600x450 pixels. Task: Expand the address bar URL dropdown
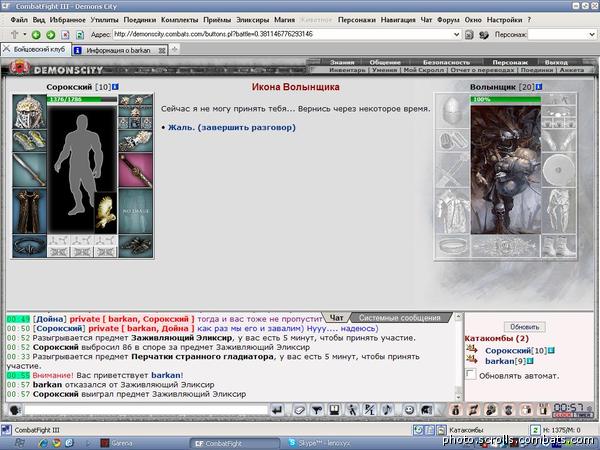tap(457, 34)
